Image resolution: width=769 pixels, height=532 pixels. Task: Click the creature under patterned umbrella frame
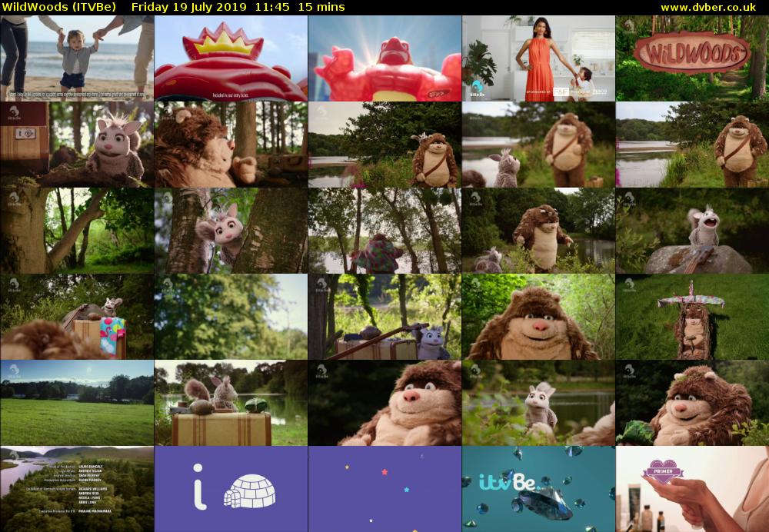[x=692, y=317]
